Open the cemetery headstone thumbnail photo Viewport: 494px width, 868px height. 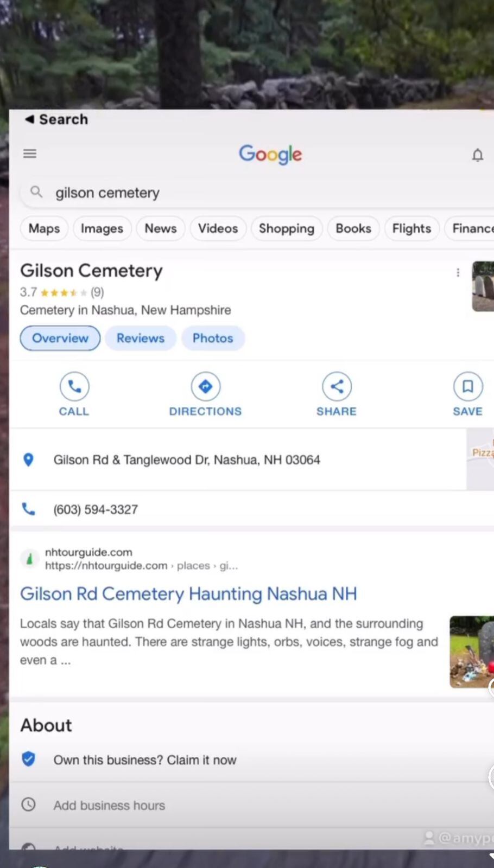pyautogui.click(x=483, y=286)
